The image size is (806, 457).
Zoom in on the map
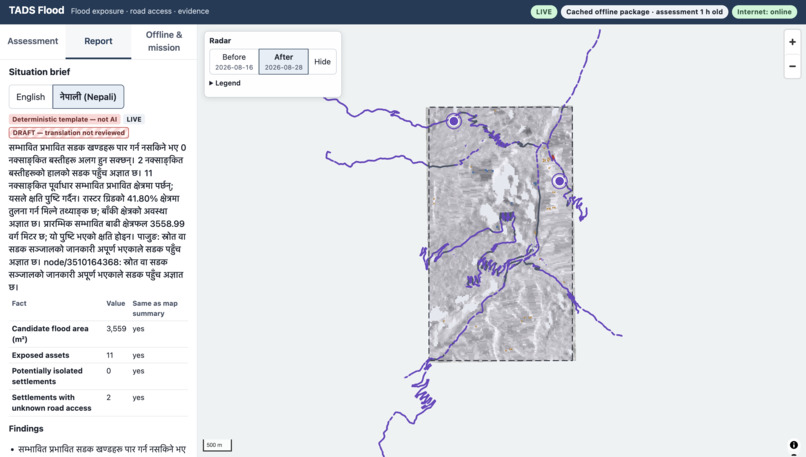click(x=792, y=42)
